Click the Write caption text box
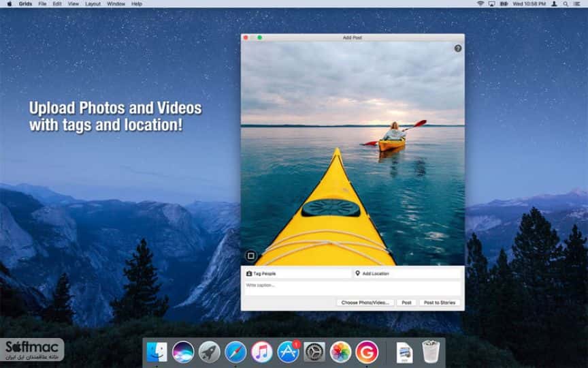 [x=353, y=288]
